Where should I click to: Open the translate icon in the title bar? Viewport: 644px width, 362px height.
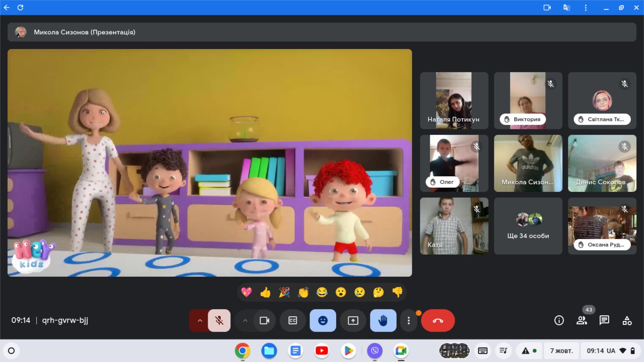566,7
